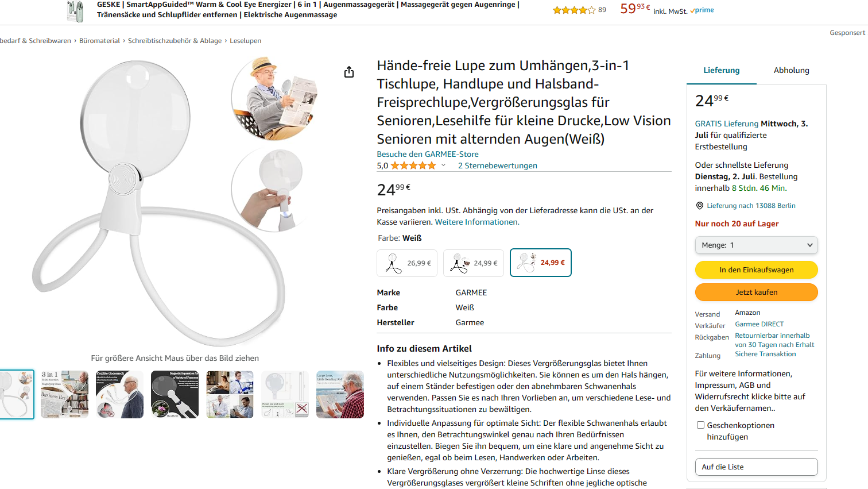Select the 3 in 1 thumbnail image

point(65,394)
